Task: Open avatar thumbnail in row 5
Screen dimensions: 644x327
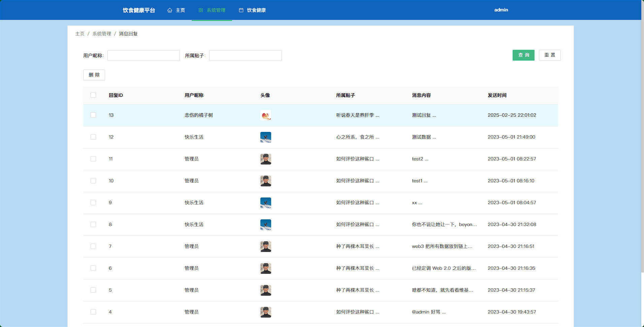Action: (266, 290)
